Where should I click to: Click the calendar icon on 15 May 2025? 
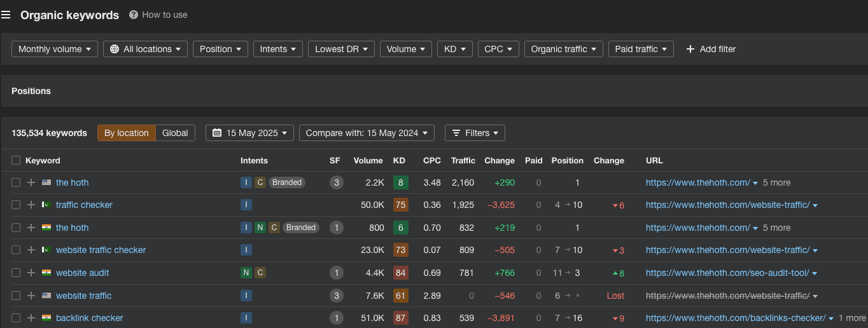(217, 133)
